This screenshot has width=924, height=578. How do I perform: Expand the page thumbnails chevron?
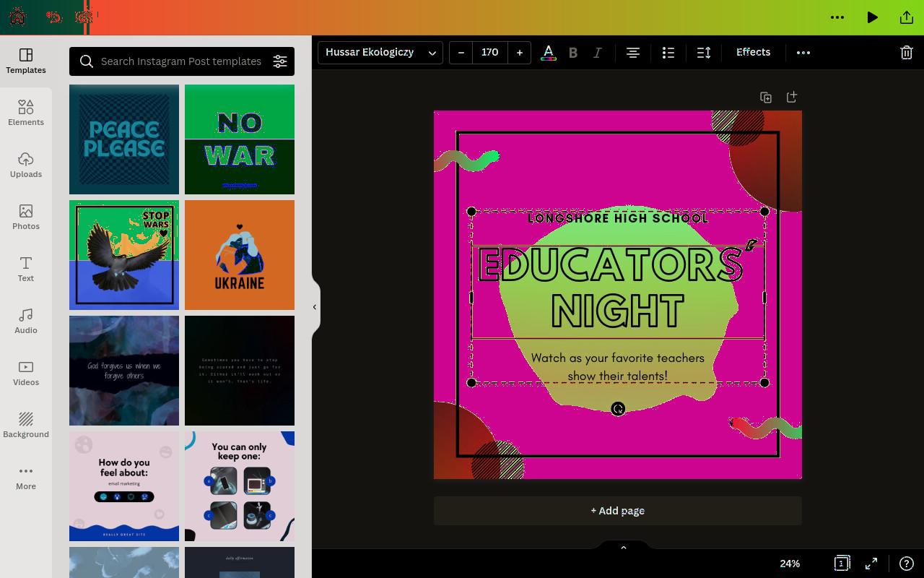pos(624,548)
